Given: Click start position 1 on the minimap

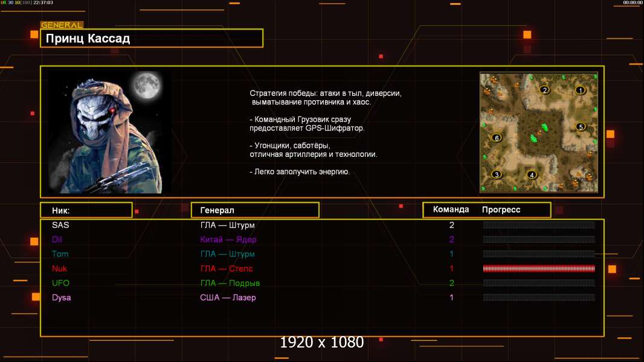Looking at the screenshot, I should pos(580,91).
